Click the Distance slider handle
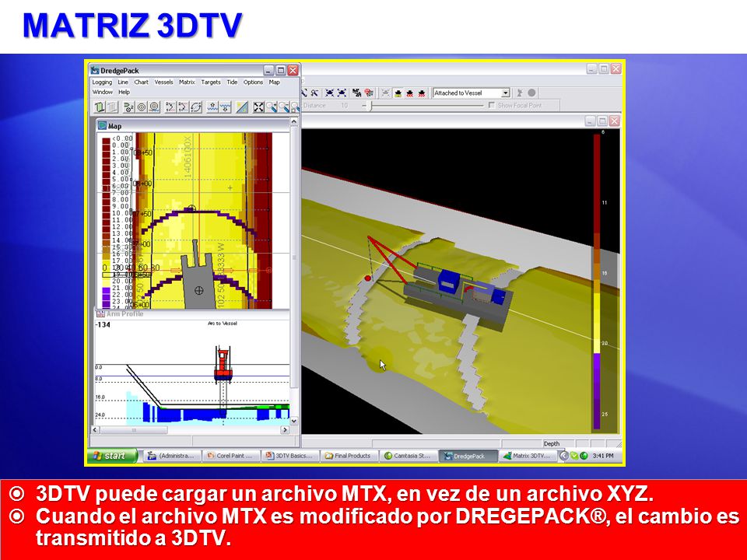The height and width of the screenshot is (560, 747). (369, 106)
